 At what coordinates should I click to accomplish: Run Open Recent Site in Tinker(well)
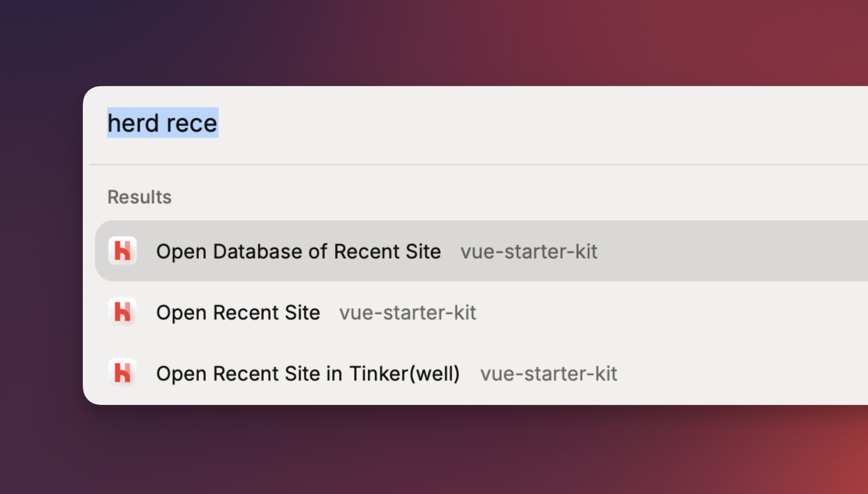tap(308, 373)
